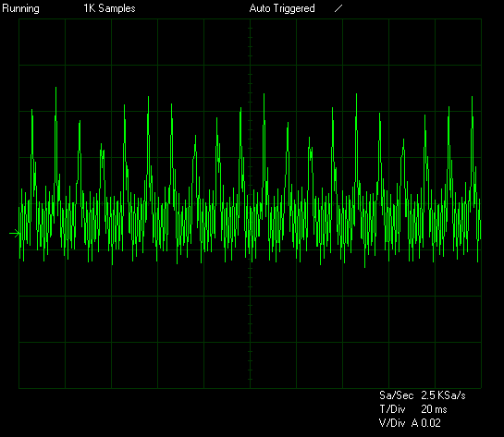Click the 0.02 volts-per-division value

point(431,423)
